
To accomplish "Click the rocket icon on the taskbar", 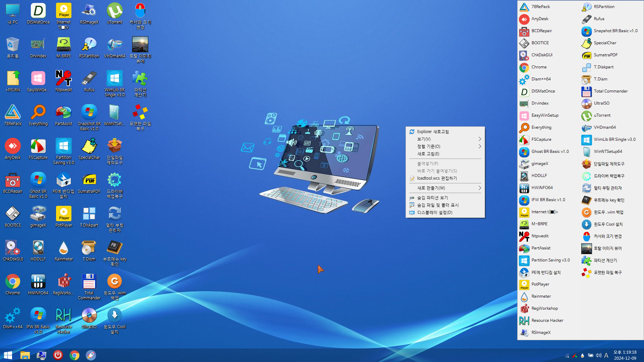I will tap(91, 355).
